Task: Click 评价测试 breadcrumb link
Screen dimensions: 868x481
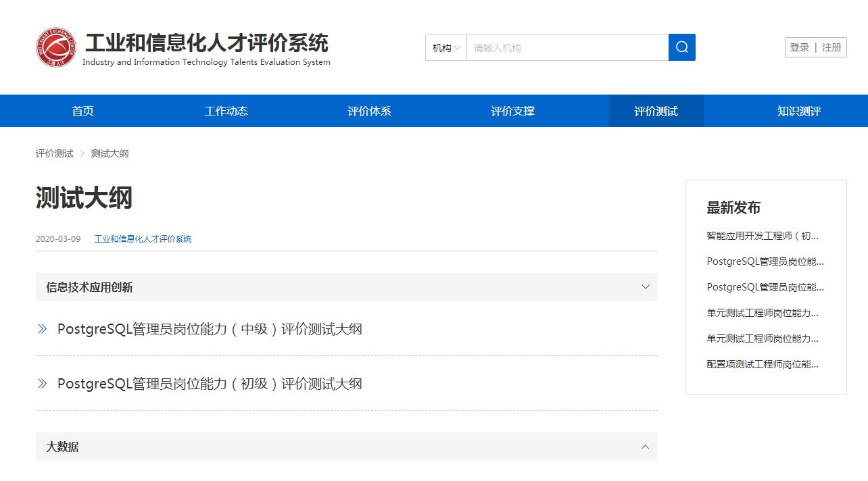Action: pyautogui.click(x=55, y=153)
